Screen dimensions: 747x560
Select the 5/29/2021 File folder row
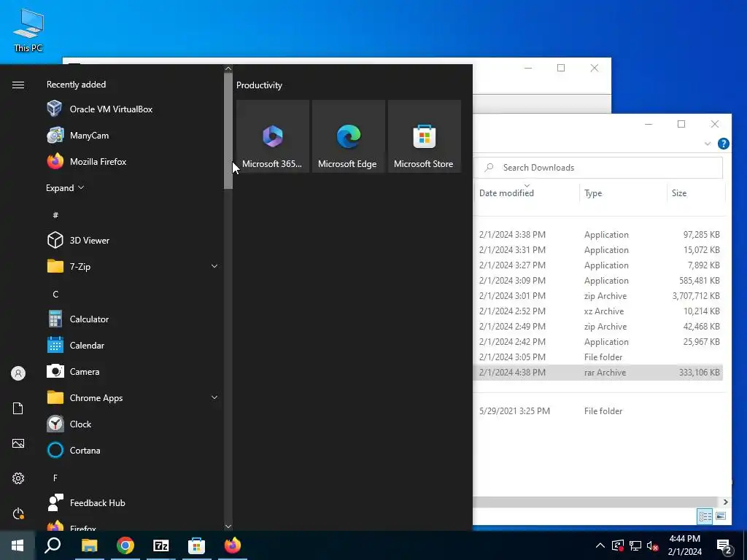[598, 411]
